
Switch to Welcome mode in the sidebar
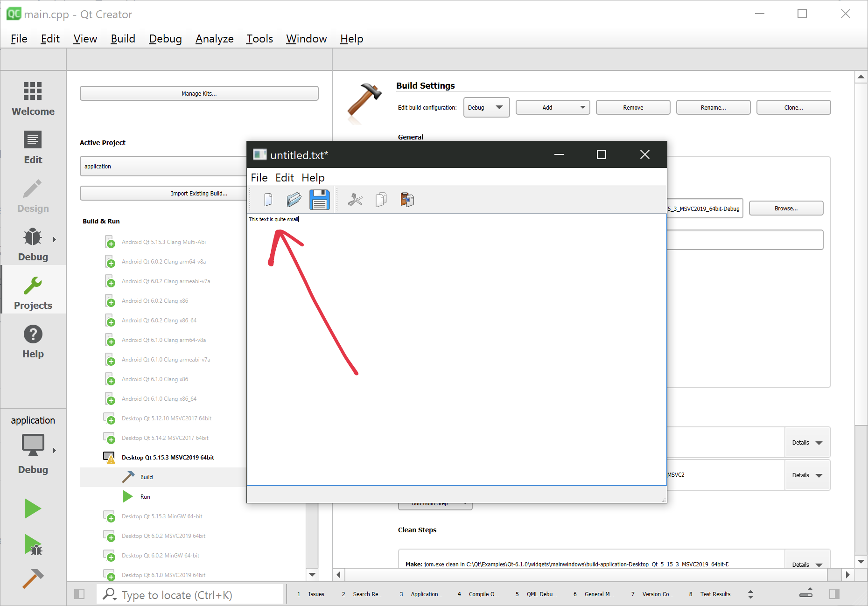coord(33,98)
